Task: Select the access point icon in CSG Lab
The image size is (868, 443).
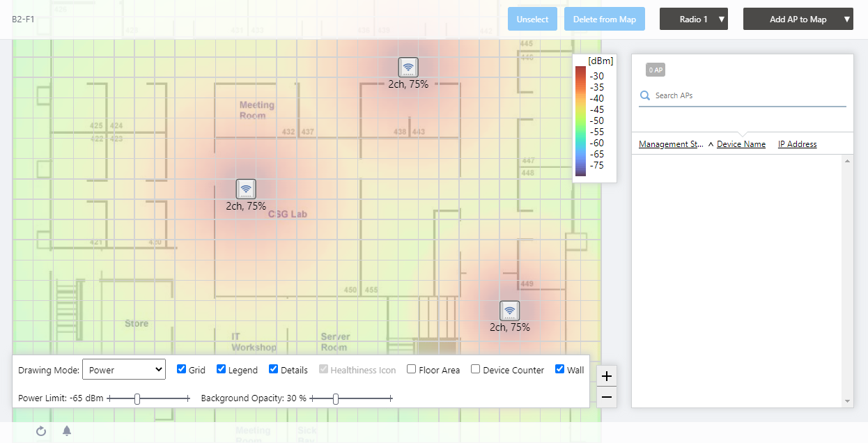Action: [x=246, y=189]
